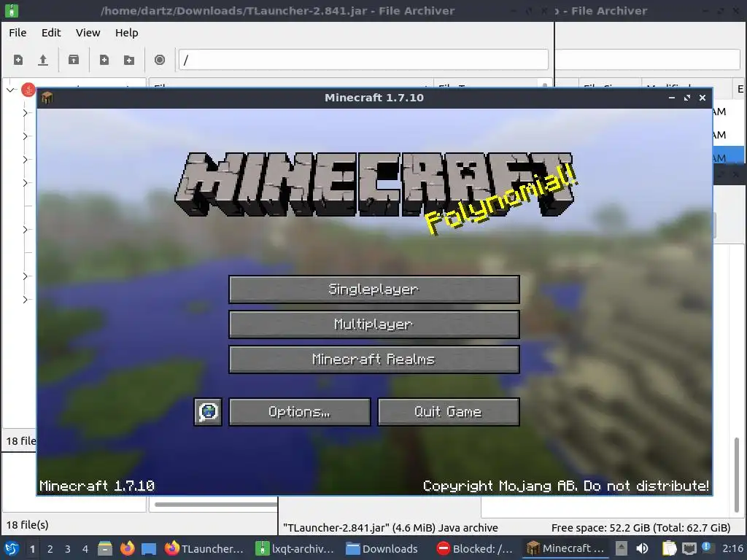Close the Minecraft 1.7.10 window

[x=703, y=98]
